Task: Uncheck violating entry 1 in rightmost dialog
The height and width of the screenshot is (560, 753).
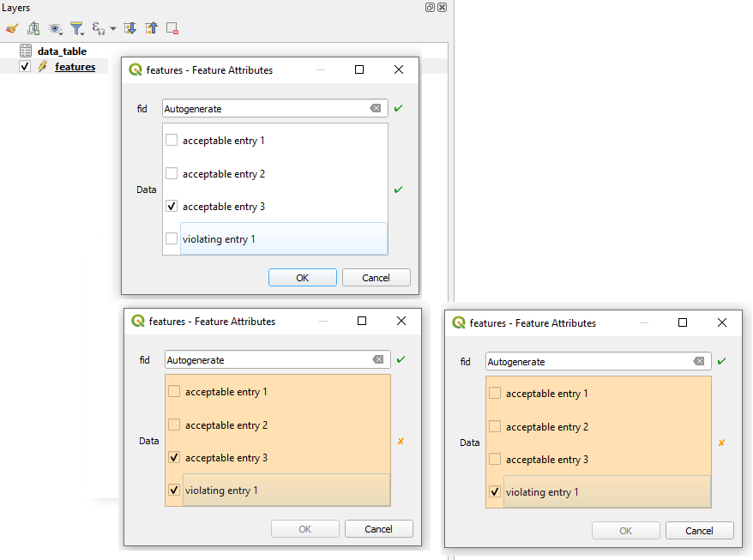Action: [x=495, y=491]
